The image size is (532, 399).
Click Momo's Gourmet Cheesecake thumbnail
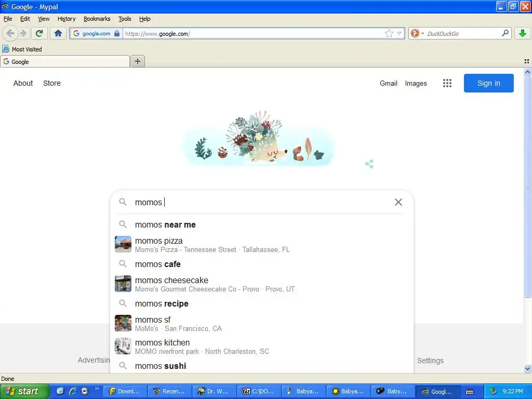tap(123, 284)
